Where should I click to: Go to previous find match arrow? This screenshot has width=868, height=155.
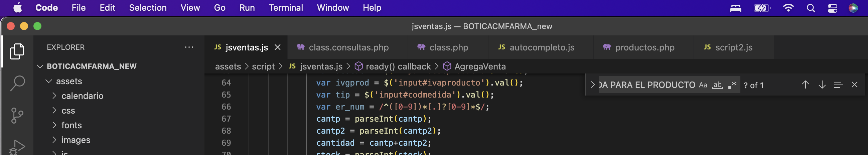[x=805, y=85]
